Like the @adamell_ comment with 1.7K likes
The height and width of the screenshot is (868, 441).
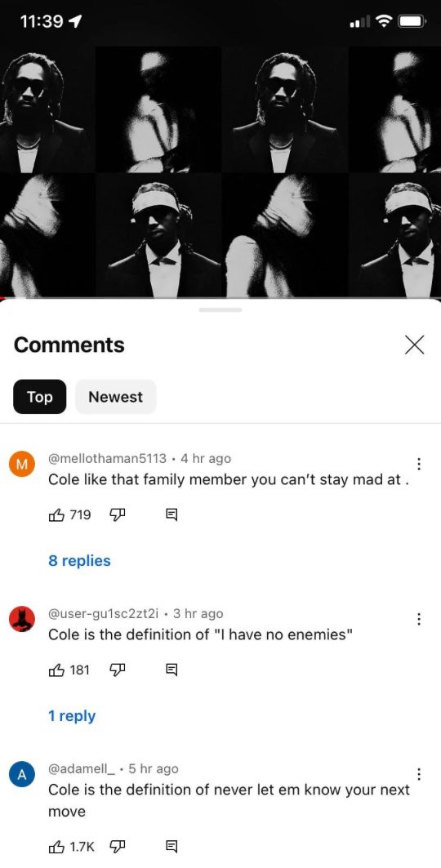[x=57, y=847]
